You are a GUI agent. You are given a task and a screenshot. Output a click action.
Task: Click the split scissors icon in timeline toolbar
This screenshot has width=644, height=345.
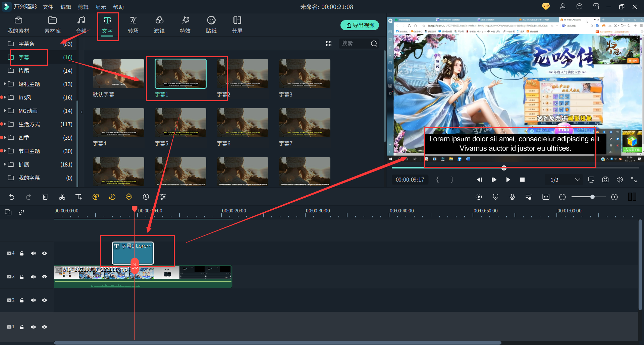pyautogui.click(x=62, y=197)
